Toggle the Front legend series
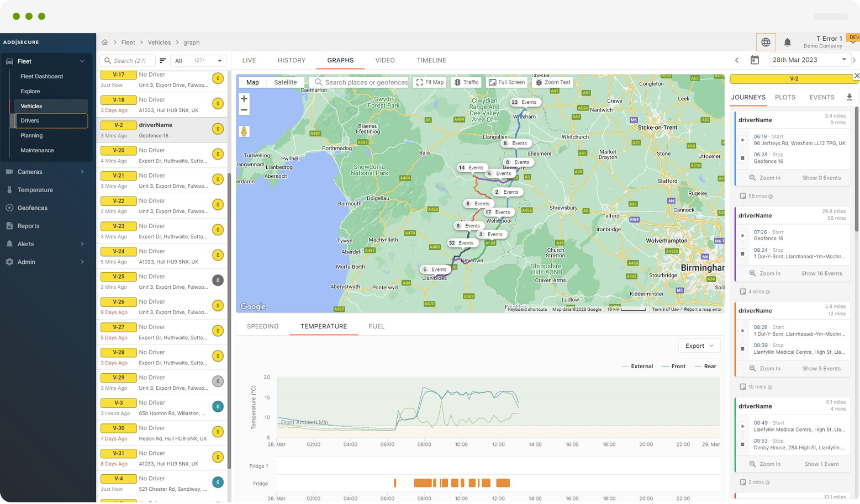 tap(673, 367)
